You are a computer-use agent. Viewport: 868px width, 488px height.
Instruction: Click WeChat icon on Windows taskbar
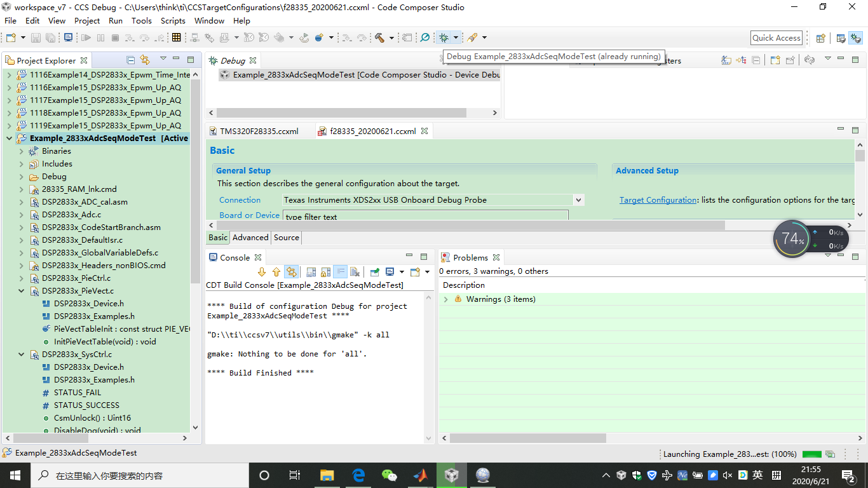[389, 475]
